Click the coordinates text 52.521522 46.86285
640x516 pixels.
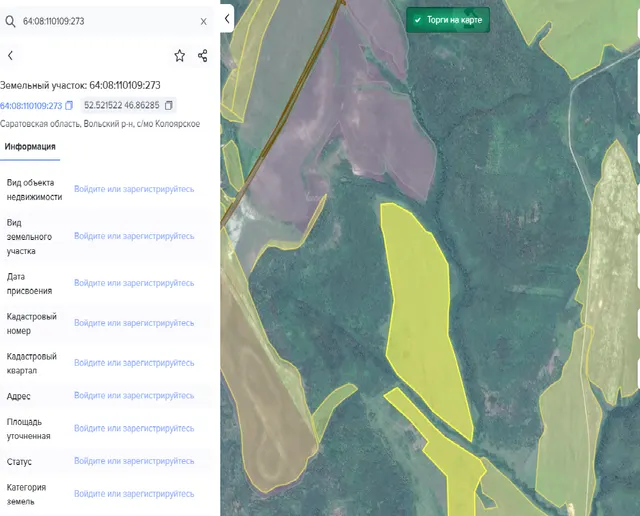coord(122,105)
